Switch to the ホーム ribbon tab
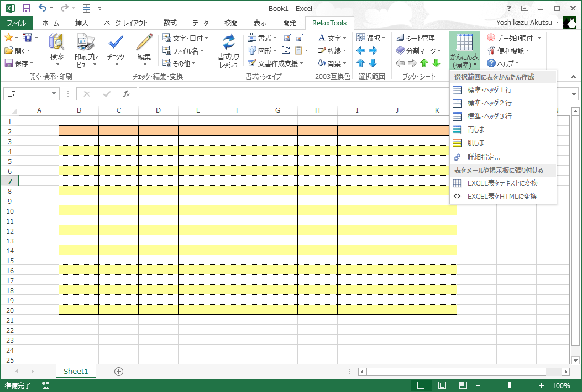The height and width of the screenshot is (392, 582). click(50, 23)
